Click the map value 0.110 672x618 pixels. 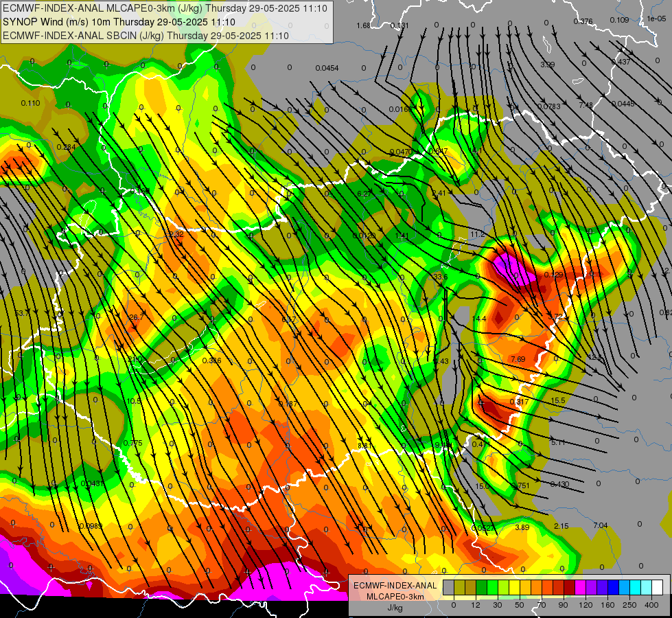[30, 103]
